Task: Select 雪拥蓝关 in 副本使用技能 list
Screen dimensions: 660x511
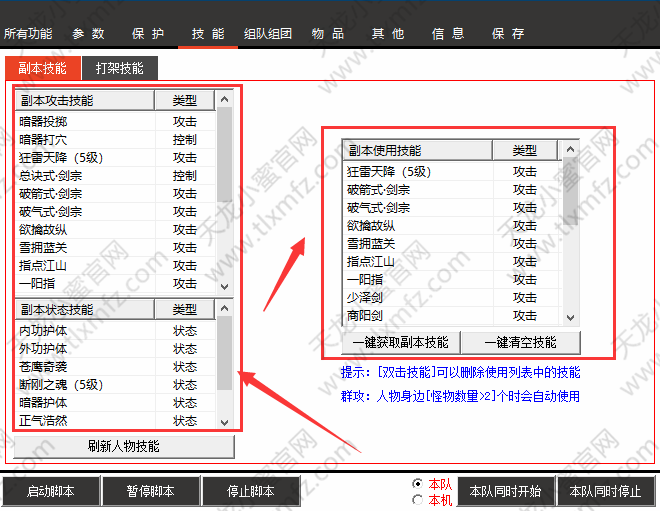Action: click(x=452, y=244)
